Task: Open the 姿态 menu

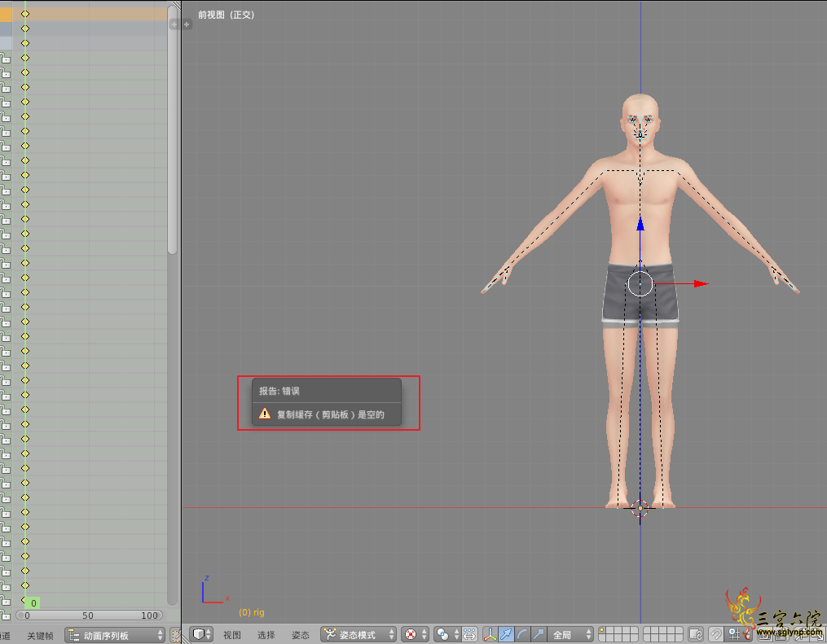Action: 301,634
